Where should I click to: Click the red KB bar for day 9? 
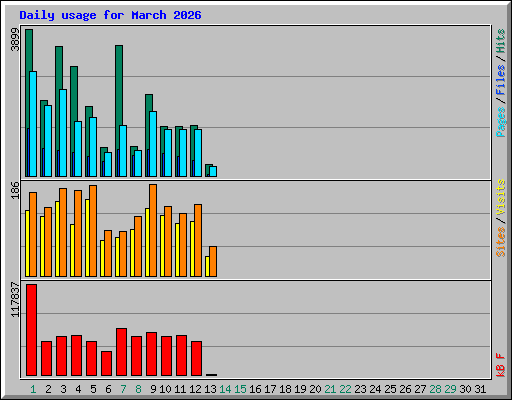[151, 354]
